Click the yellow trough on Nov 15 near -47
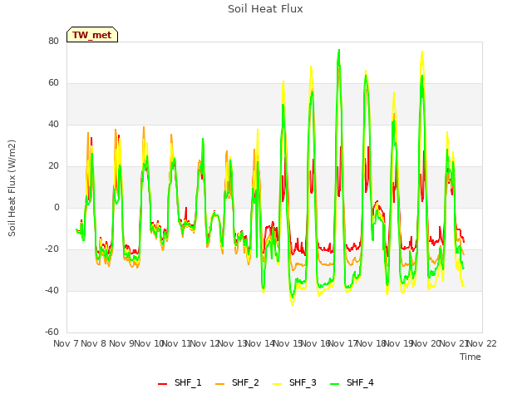Viewport: 532px width, 399px height. tap(293, 305)
